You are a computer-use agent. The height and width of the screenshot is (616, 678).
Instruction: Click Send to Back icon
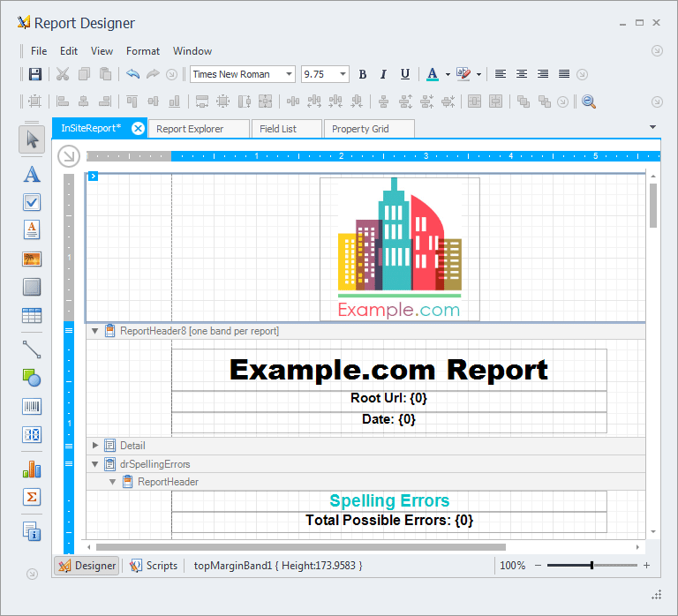click(545, 101)
